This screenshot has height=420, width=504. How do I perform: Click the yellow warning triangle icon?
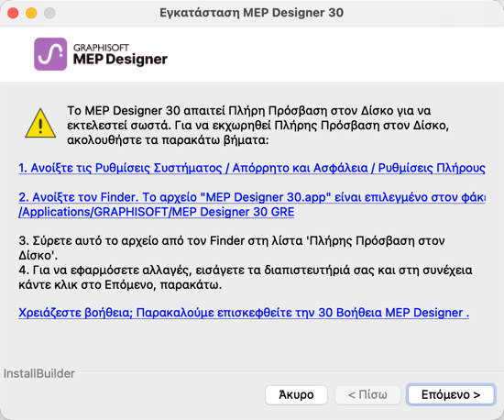pyautogui.click(x=40, y=124)
